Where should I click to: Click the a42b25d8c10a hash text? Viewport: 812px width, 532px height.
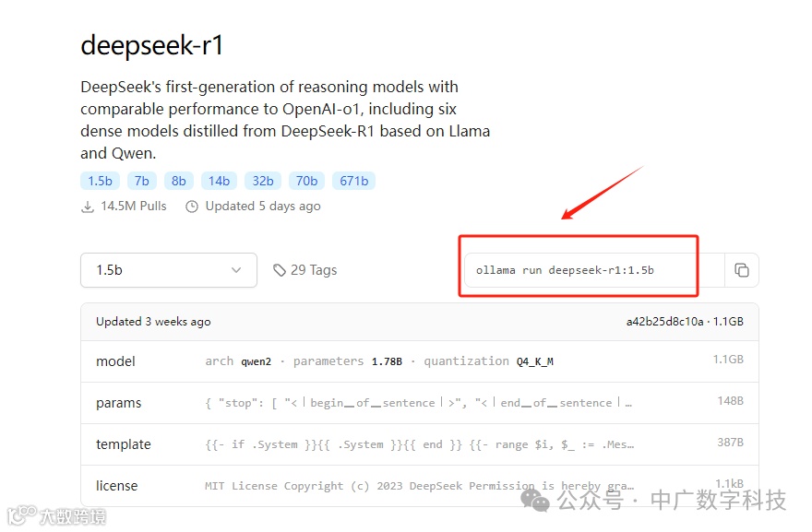pyautogui.click(x=665, y=322)
